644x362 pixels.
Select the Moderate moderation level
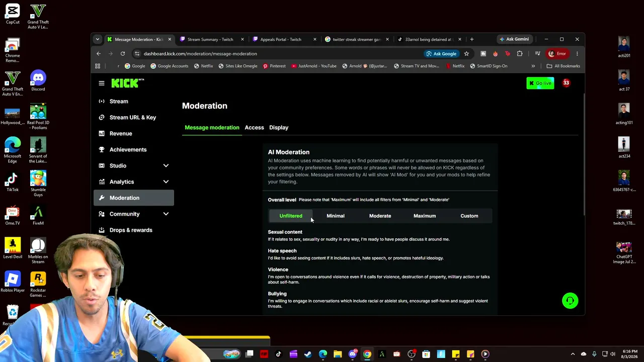pyautogui.click(x=380, y=216)
